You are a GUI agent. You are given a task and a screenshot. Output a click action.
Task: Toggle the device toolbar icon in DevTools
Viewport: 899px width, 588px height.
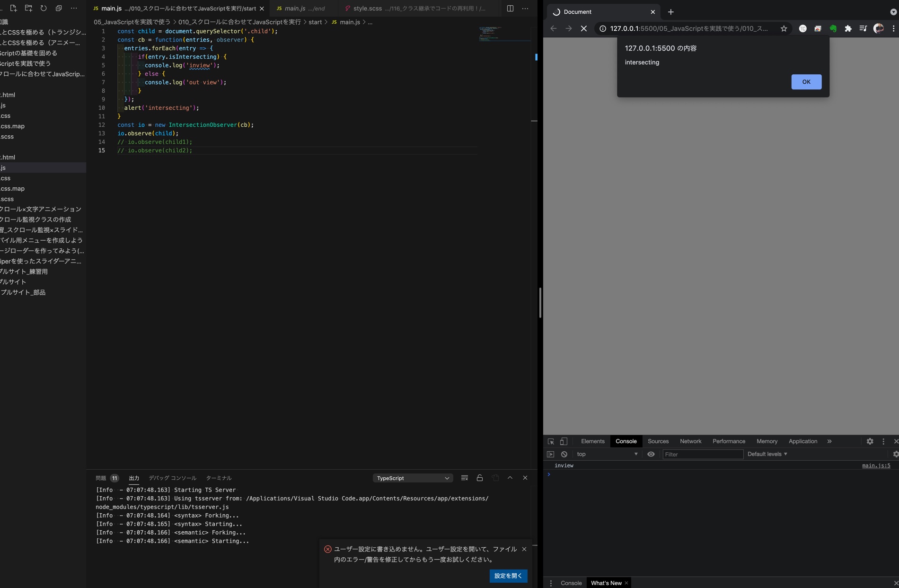[x=564, y=441]
